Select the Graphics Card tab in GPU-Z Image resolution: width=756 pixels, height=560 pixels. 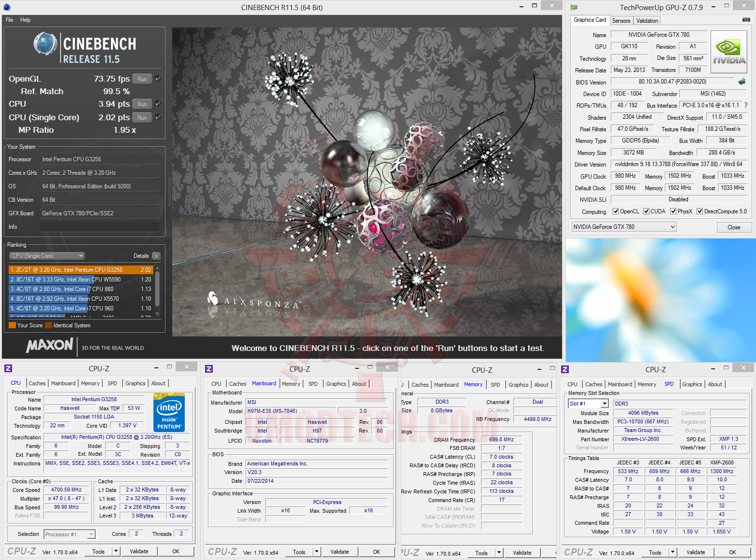pyautogui.click(x=590, y=20)
